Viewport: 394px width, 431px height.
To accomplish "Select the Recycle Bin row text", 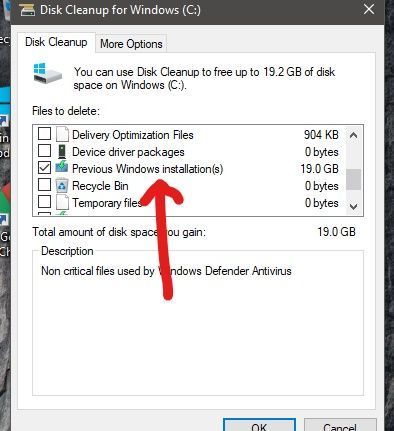I will pos(100,186).
